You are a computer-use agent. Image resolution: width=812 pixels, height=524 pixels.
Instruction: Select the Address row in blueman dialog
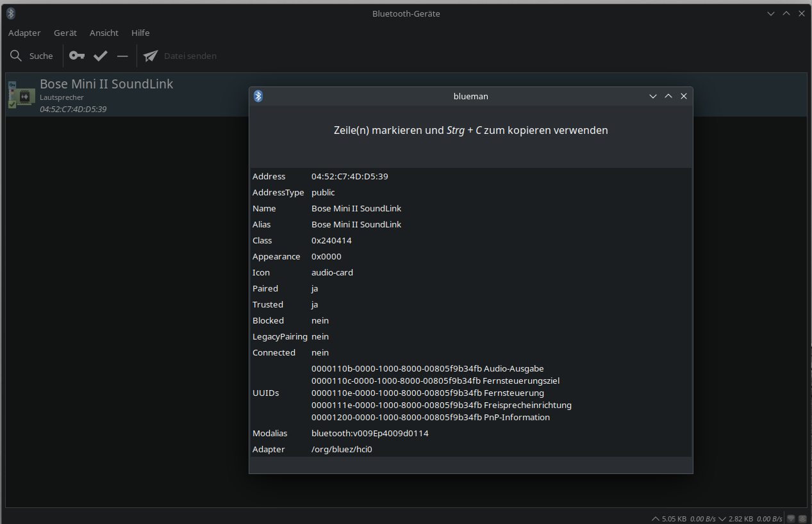pos(349,176)
